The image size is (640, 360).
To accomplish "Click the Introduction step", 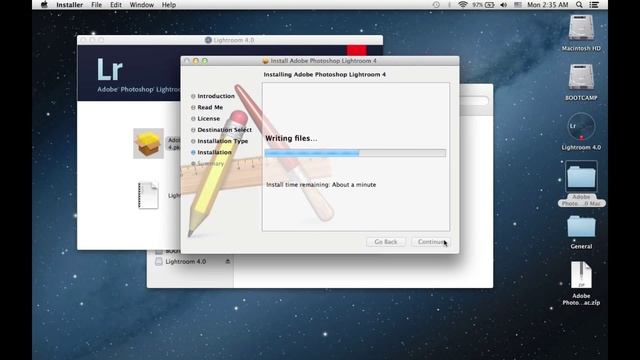I will pos(216,96).
